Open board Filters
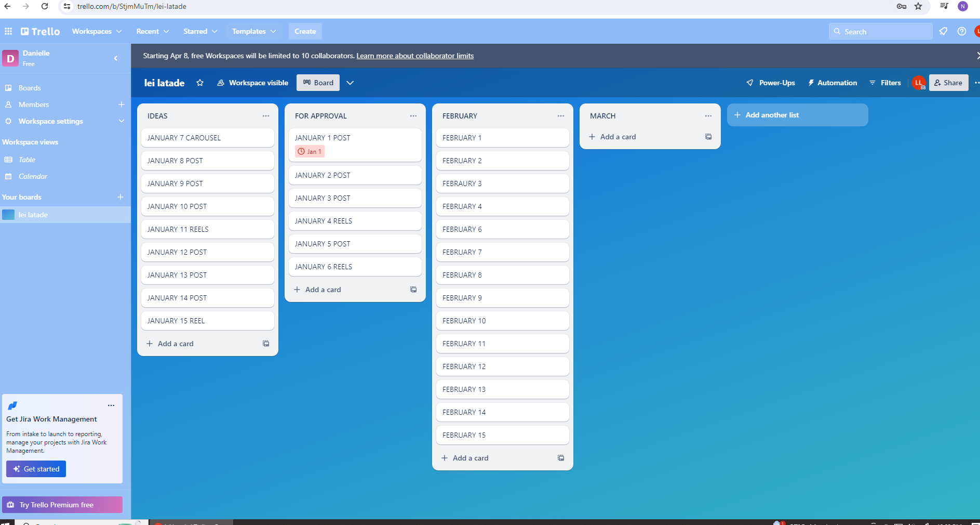 pos(885,83)
